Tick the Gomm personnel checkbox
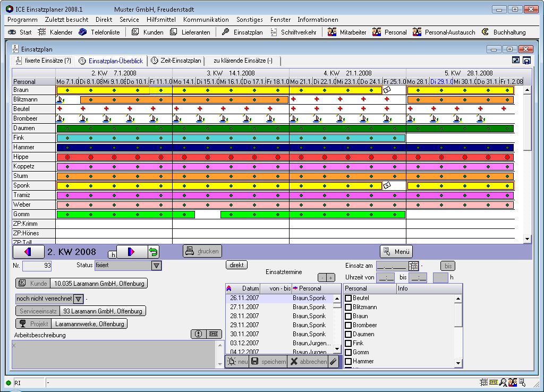This screenshot has height=392, width=544. click(348, 353)
